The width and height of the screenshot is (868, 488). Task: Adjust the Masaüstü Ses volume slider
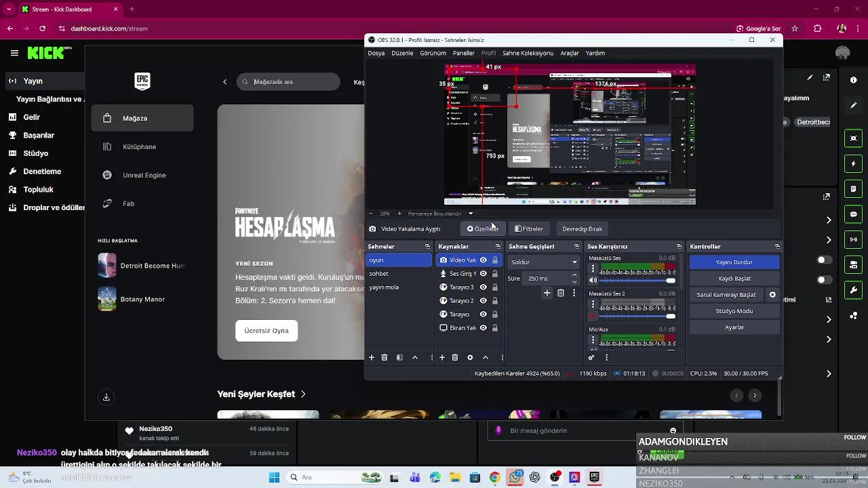click(637, 280)
